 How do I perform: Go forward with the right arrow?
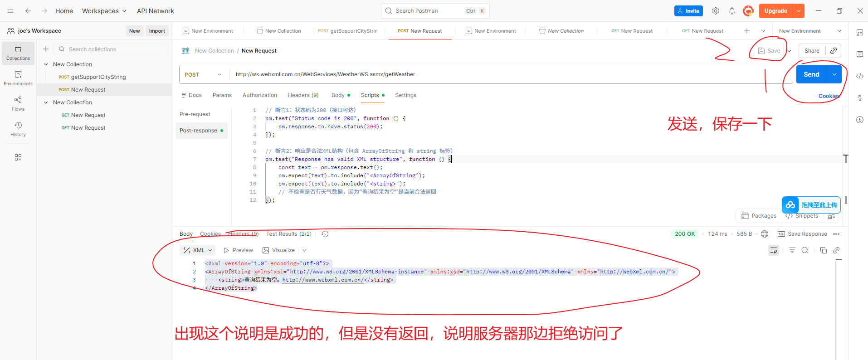[x=44, y=11]
